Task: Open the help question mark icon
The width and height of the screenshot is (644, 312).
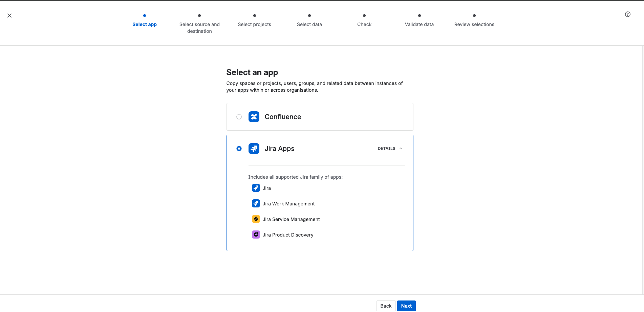Action: coord(627,14)
